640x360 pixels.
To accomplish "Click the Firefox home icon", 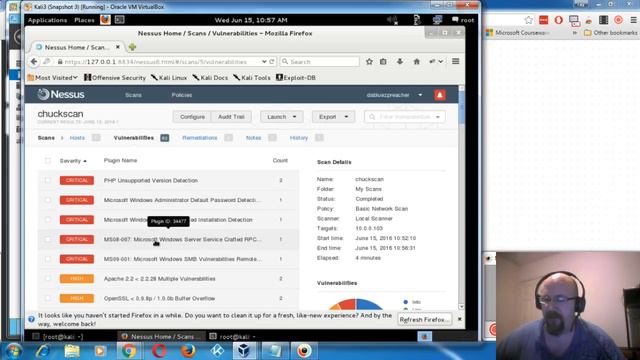I will point(416,62).
